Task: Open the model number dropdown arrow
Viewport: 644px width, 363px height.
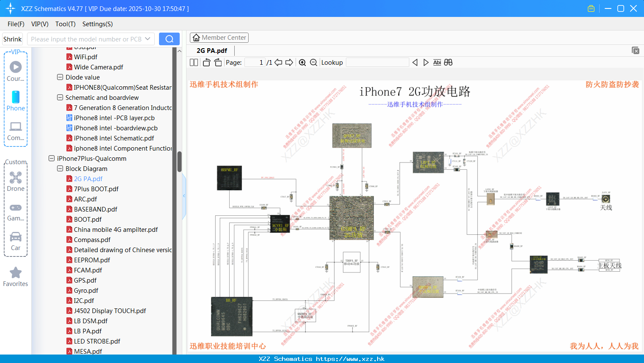Action: click(148, 39)
